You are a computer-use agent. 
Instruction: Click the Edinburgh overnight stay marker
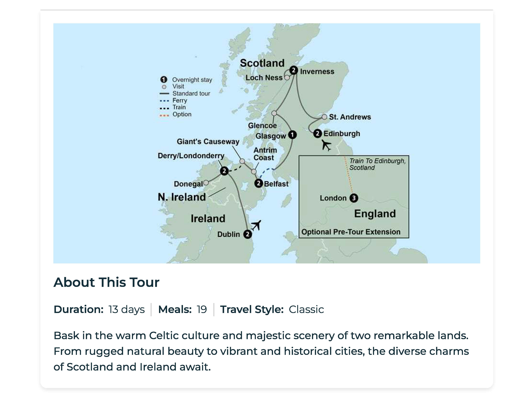tap(317, 133)
